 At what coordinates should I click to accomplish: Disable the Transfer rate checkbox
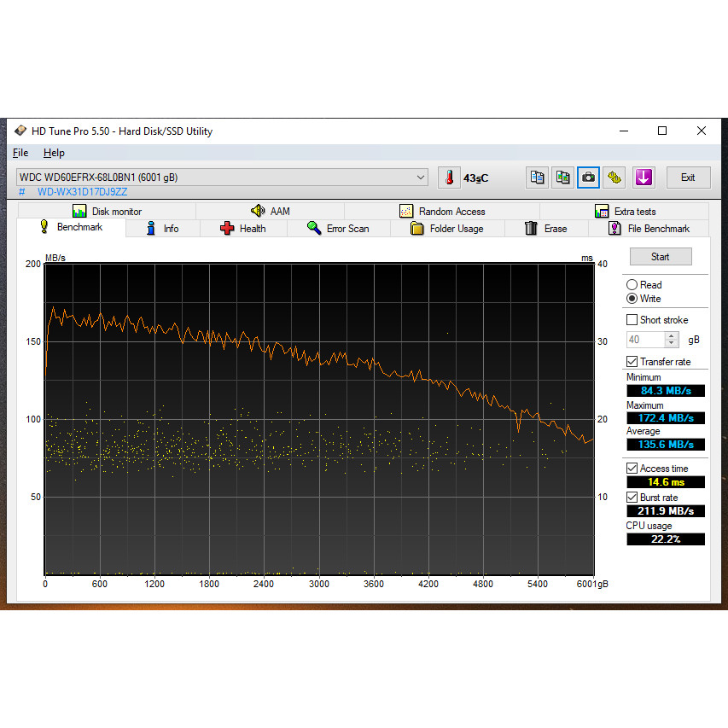tap(632, 362)
